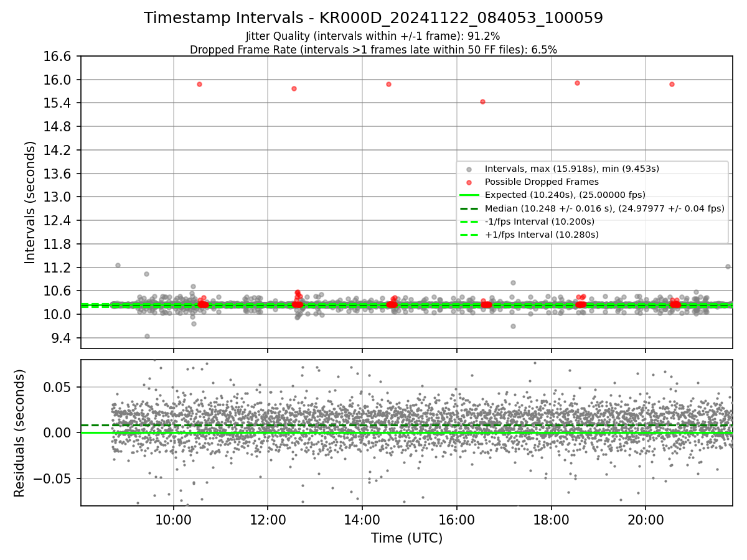The width and height of the screenshot is (747, 560).
Task: Click the red legend marker for Possible Dropped Frames
Action: click(469, 182)
